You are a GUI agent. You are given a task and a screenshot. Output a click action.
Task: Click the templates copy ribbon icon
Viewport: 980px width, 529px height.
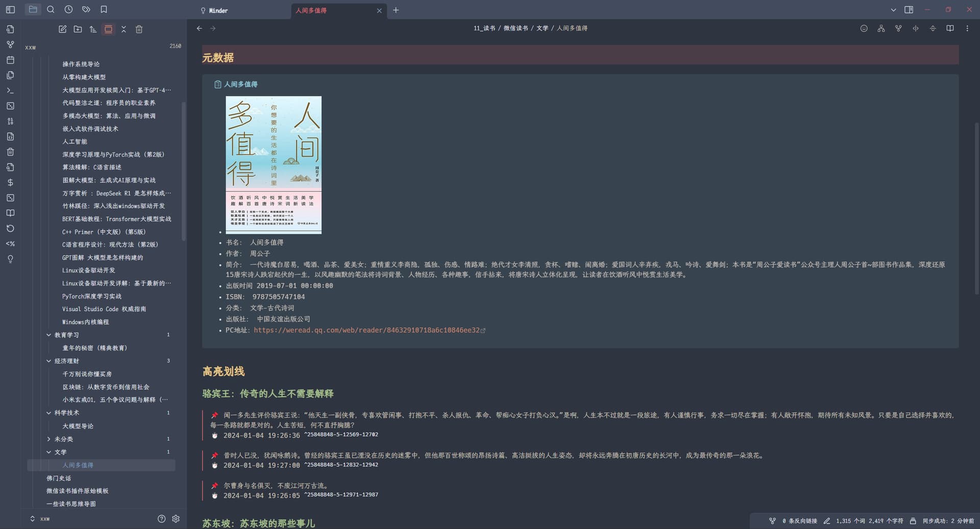[10, 75]
